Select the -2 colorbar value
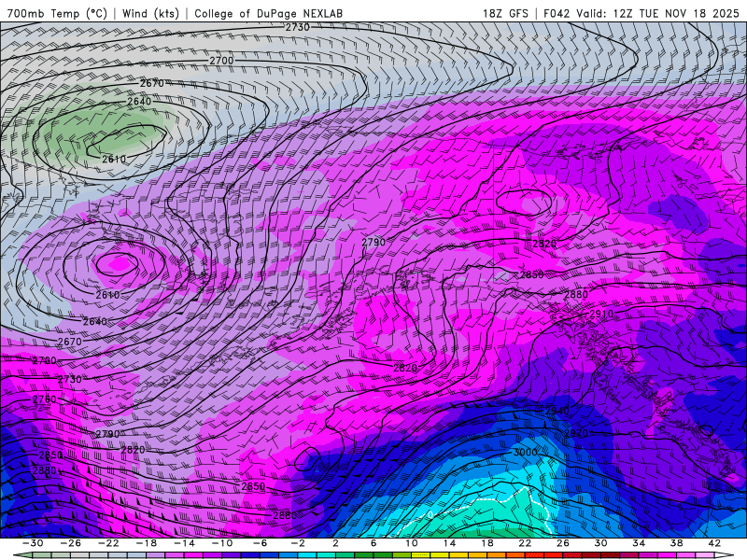Viewport: 747px width, 560px height. (297, 543)
